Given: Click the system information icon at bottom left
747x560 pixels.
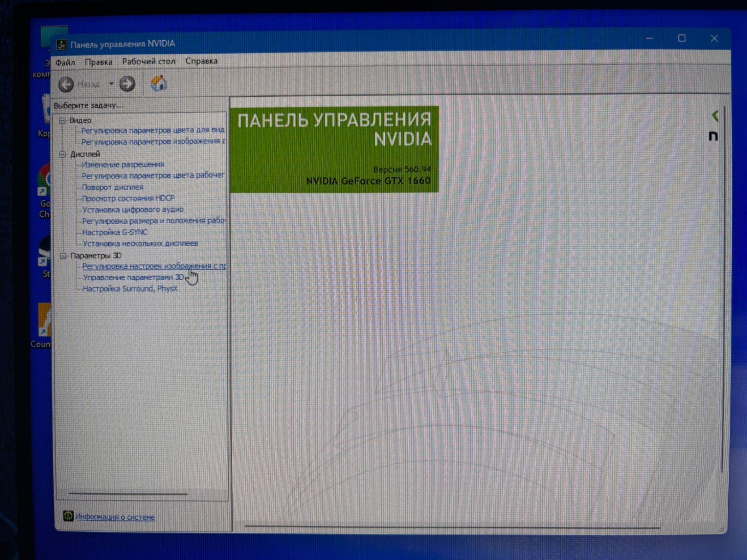Looking at the screenshot, I should [68, 516].
